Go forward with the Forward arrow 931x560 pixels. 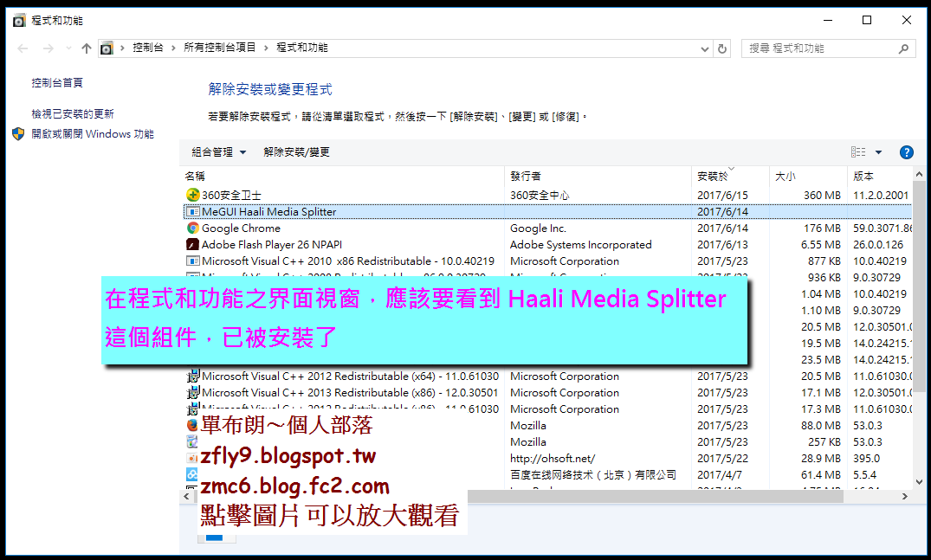(x=48, y=48)
